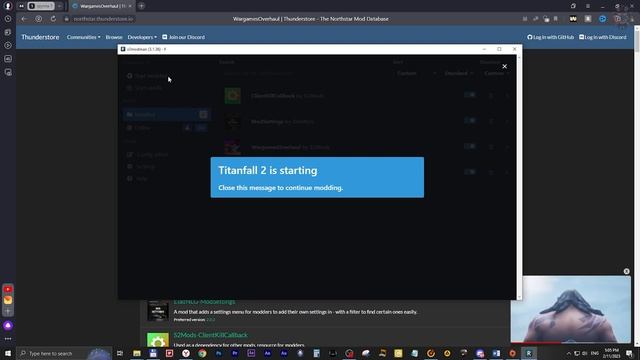Open File Explorer from the taskbar
Image resolution: width=640 pixels, height=360 pixels.
click(x=137, y=353)
